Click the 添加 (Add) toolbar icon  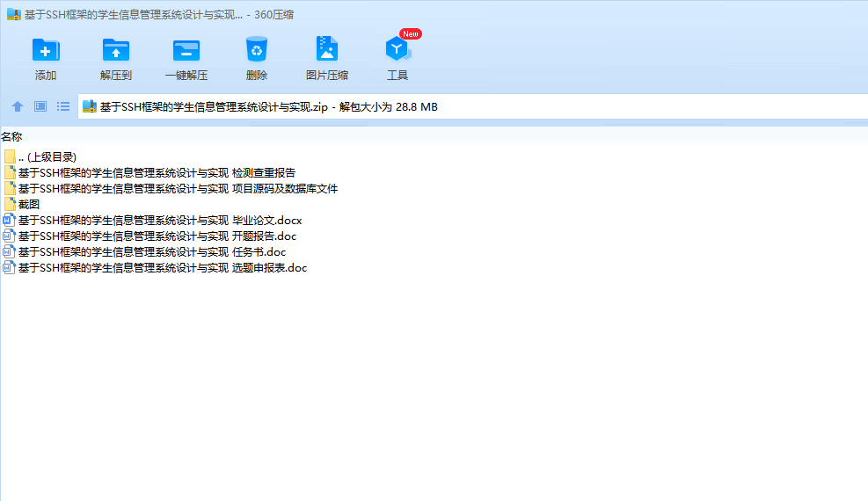tap(46, 50)
